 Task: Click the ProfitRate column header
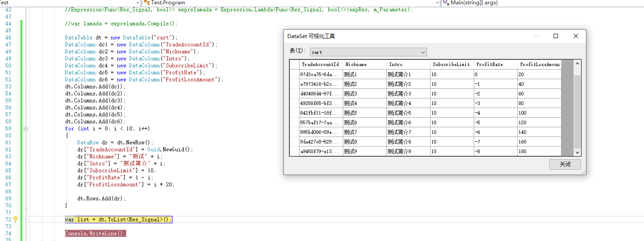click(496, 64)
